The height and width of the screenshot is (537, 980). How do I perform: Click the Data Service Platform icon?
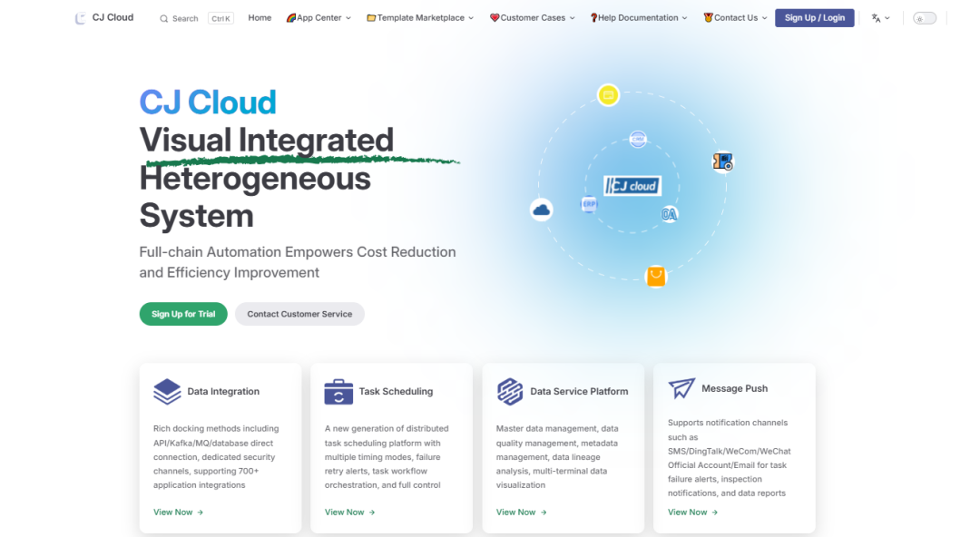pyautogui.click(x=510, y=392)
